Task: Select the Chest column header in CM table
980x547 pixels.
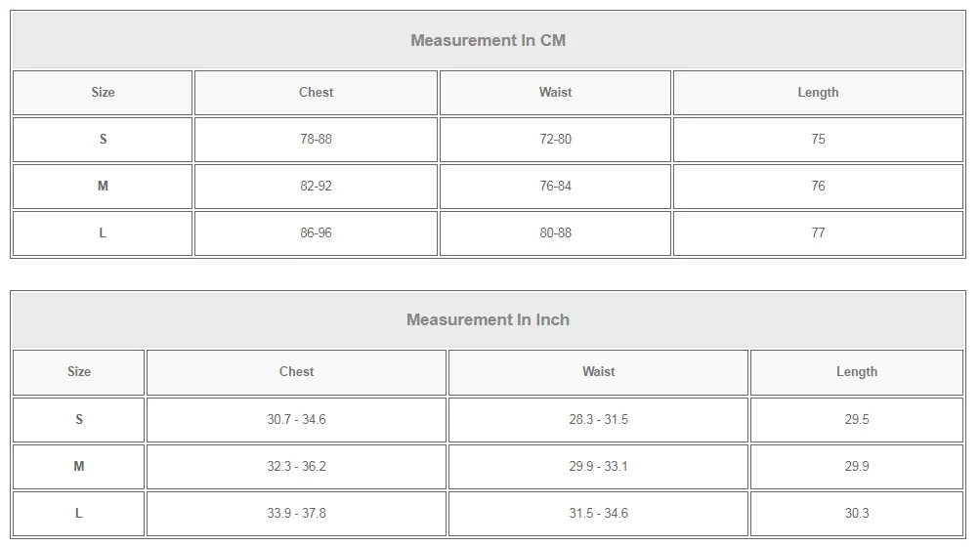Action: point(316,93)
